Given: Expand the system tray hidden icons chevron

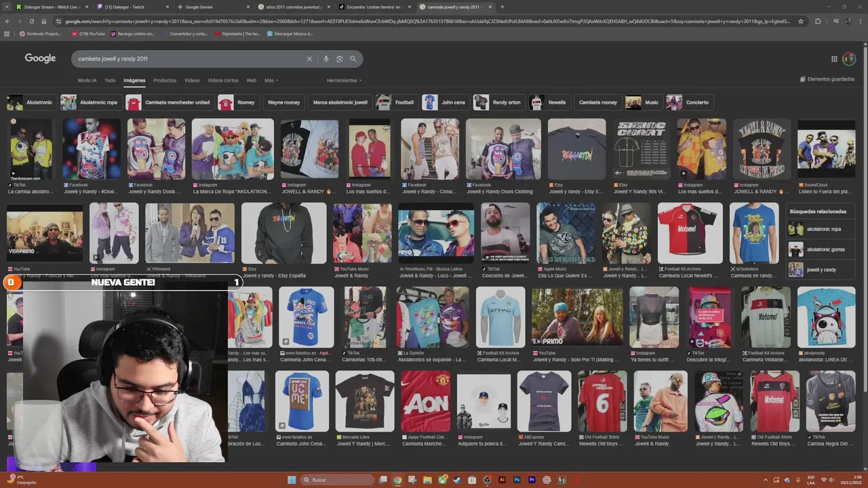Looking at the screenshot, I should coord(766,480).
